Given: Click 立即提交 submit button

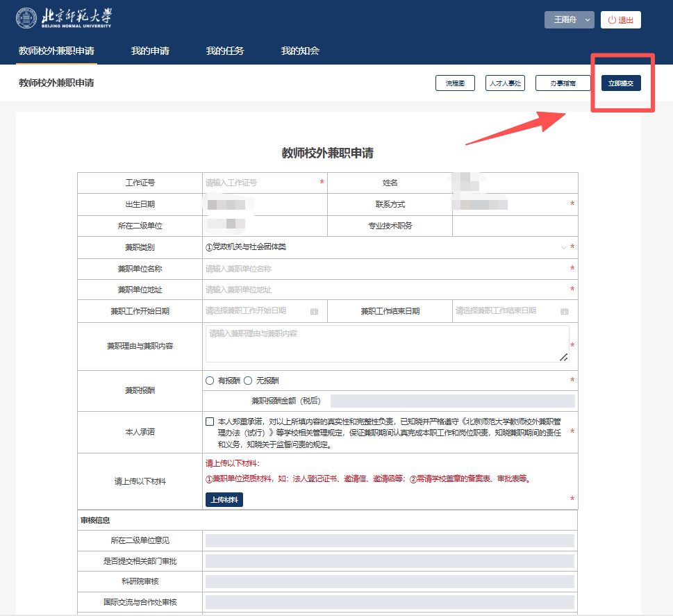Looking at the screenshot, I should pyautogui.click(x=620, y=83).
